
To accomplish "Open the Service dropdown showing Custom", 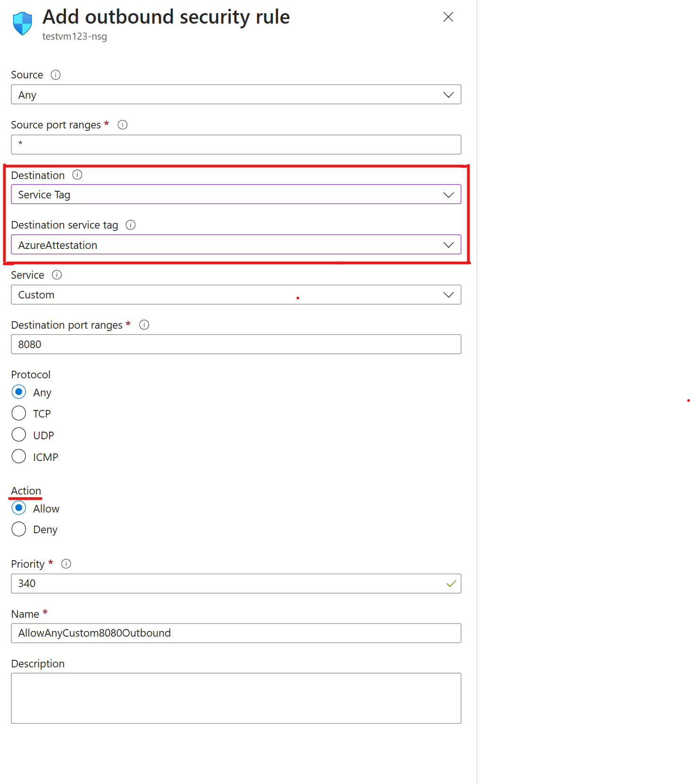I will (236, 295).
